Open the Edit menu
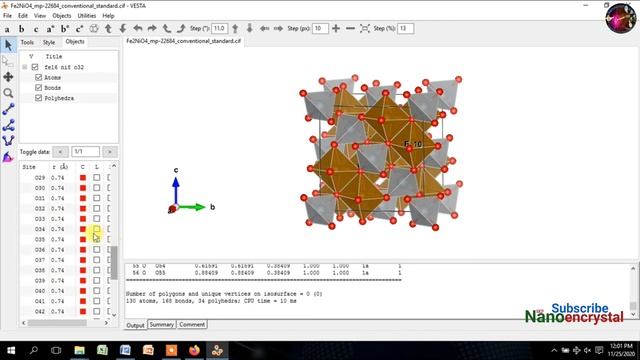 click(x=23, y=16)
